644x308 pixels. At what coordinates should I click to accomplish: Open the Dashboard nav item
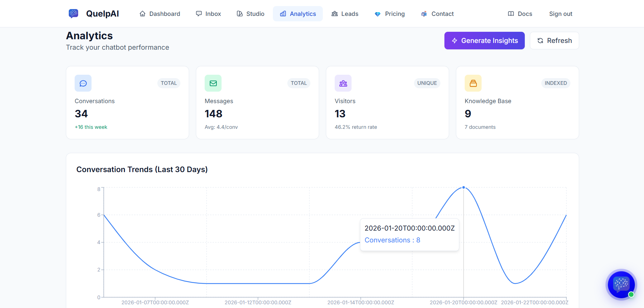point(160,14)
